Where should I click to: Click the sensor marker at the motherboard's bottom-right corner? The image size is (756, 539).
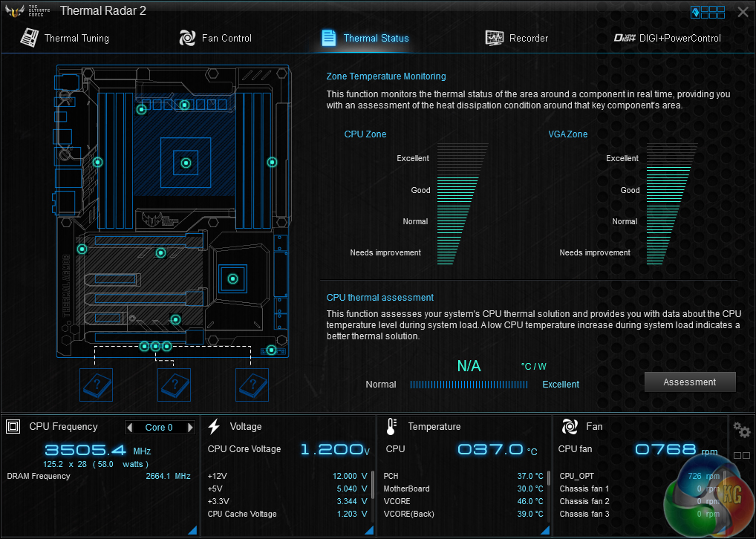pos(271,350)
